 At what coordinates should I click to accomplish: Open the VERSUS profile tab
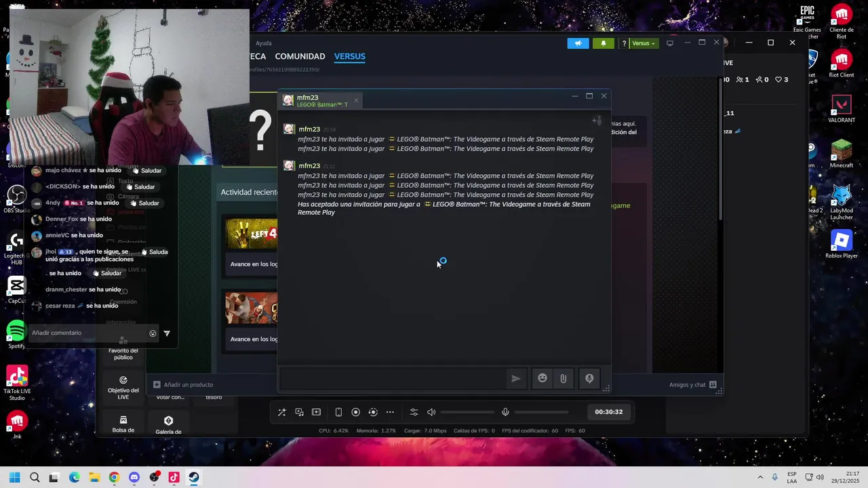(350, 56)
